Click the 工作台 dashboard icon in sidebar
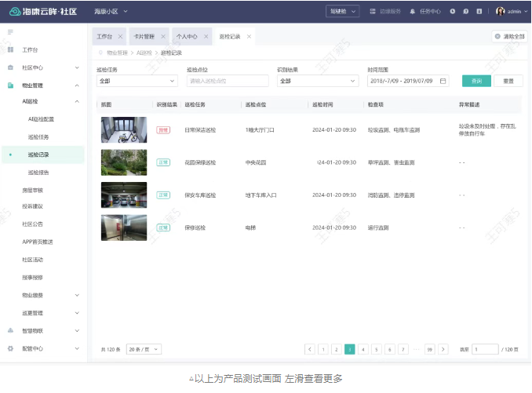Image resolution: width=532 pixels, height=393 pixels. pos(10,49)
